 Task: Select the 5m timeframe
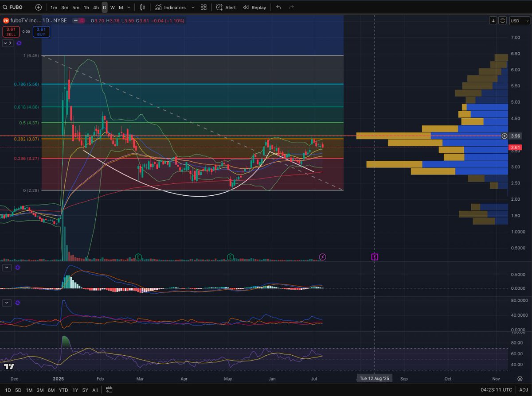[76, 8]
